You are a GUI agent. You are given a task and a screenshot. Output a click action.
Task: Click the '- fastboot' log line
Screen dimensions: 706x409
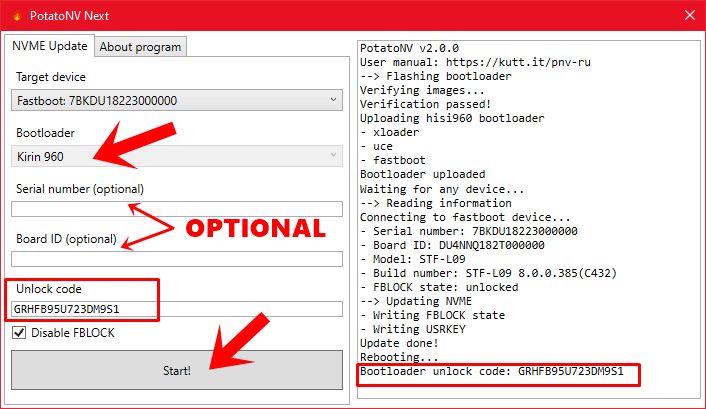tap(393, 160)
